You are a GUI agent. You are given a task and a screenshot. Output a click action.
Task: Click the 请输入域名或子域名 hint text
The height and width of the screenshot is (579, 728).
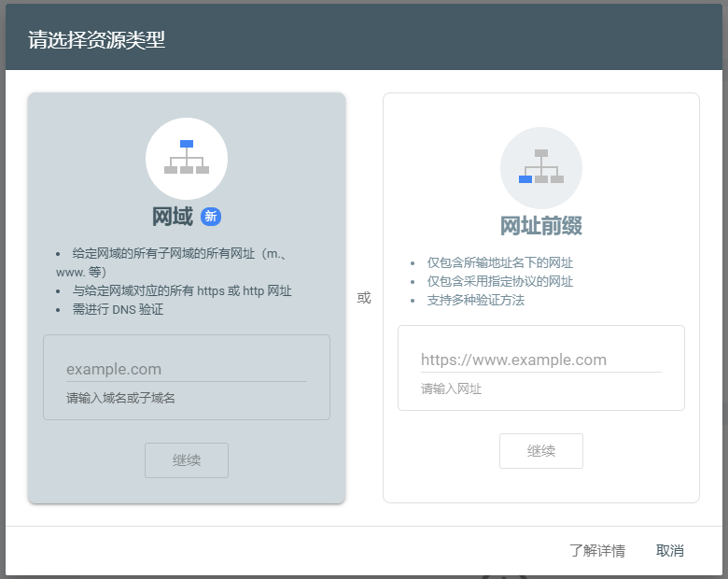tap(120, 398)
